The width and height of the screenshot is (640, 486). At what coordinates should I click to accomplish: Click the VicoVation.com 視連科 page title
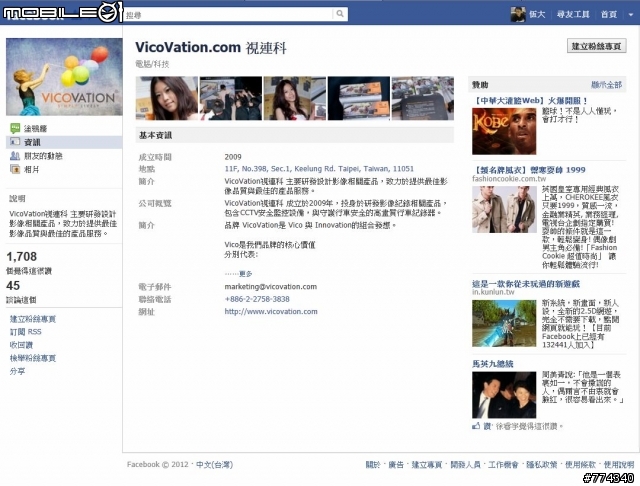(x=211, y=48)
